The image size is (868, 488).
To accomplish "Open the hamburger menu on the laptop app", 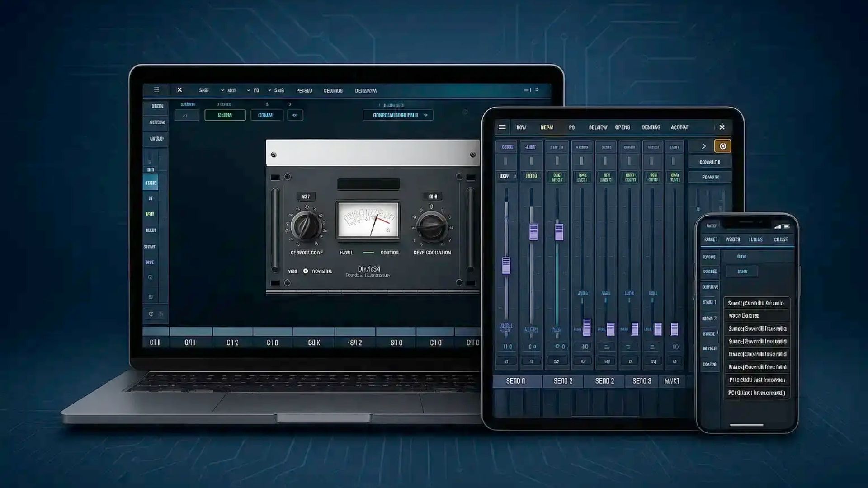I will 156,90.
